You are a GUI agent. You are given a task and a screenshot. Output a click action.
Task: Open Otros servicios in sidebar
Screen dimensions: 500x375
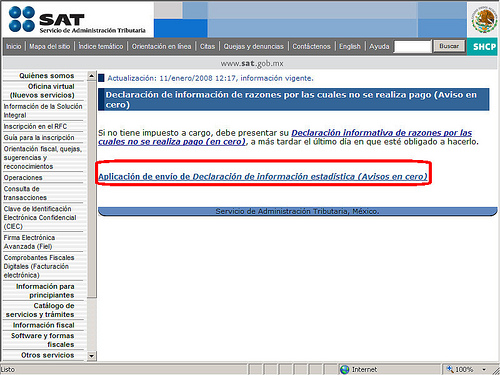pos(48,355)
